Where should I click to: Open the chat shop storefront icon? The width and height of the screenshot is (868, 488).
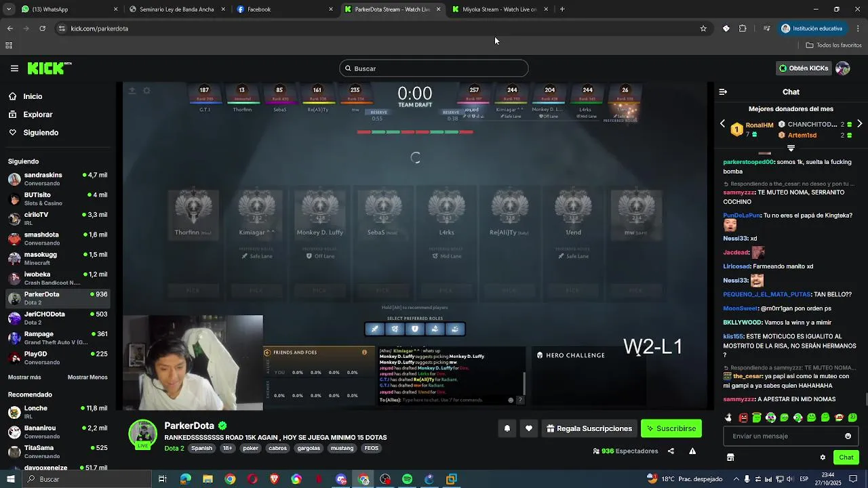pyautogui.click(x=730, y=457)
